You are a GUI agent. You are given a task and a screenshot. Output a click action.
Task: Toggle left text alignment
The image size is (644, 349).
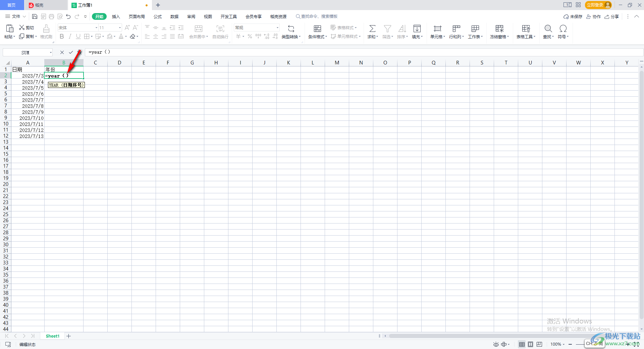[x=147, y=36]
